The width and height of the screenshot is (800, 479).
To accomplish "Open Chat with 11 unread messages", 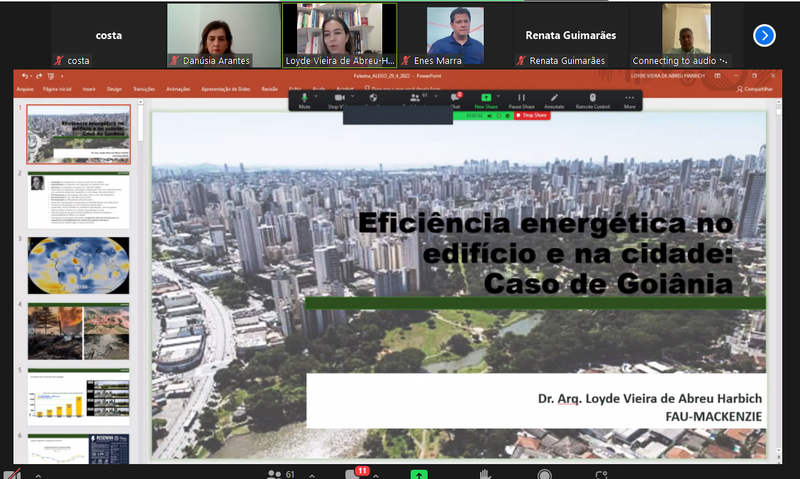I will pyautogui.click(x=354, y=473).
